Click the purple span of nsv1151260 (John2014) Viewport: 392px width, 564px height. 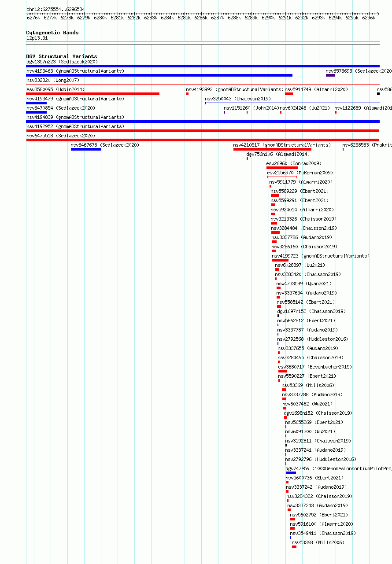[236, 112]
